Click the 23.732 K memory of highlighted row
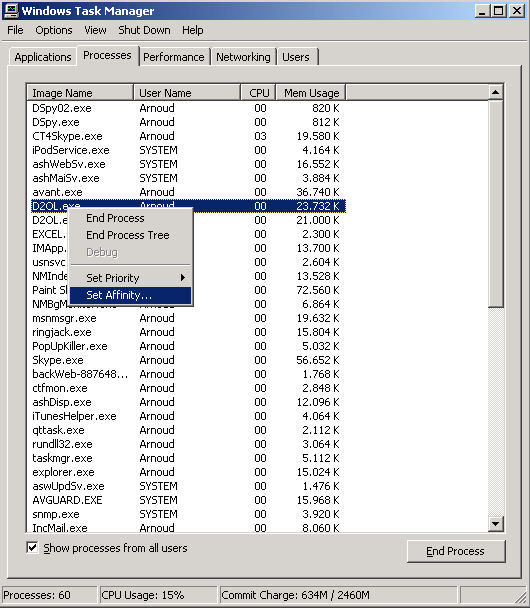 pyautogui.click(x=318, y=206)
